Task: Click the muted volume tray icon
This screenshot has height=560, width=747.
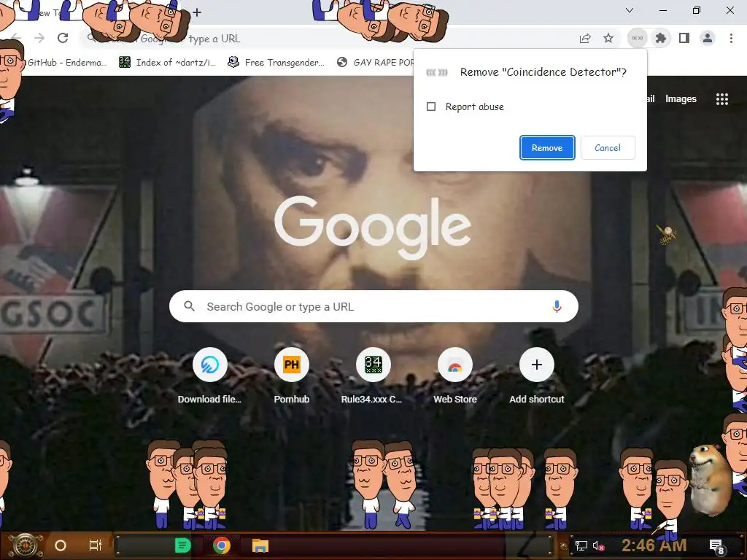Action: coord(598,545)
